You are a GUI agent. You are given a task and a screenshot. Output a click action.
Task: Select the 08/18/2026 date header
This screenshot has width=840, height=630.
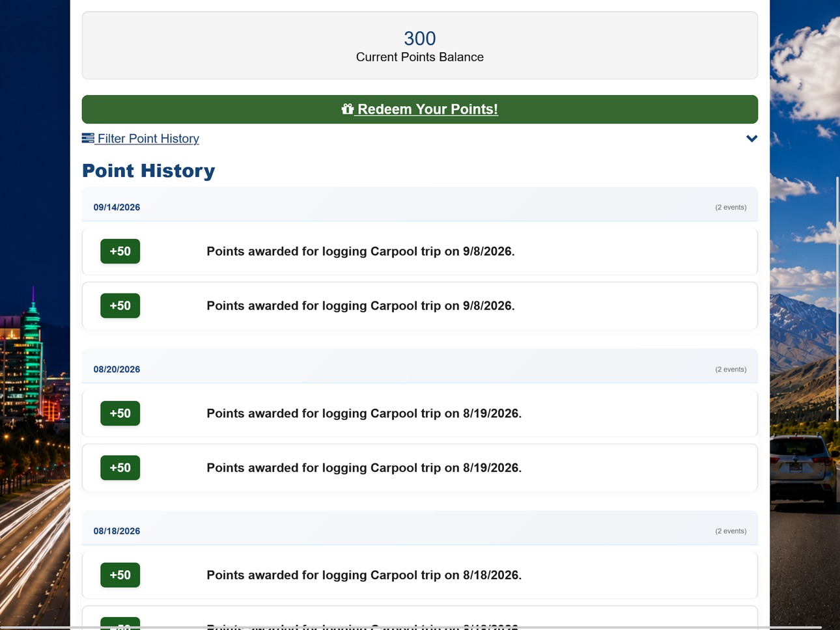117,531
